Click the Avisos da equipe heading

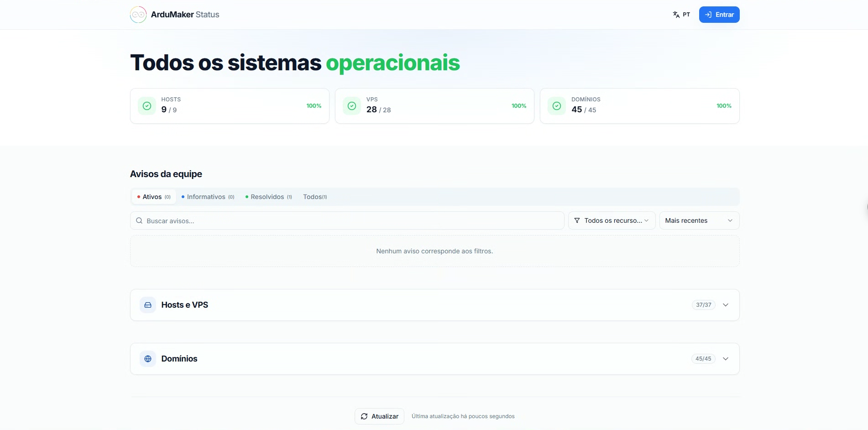coord(166,174)
